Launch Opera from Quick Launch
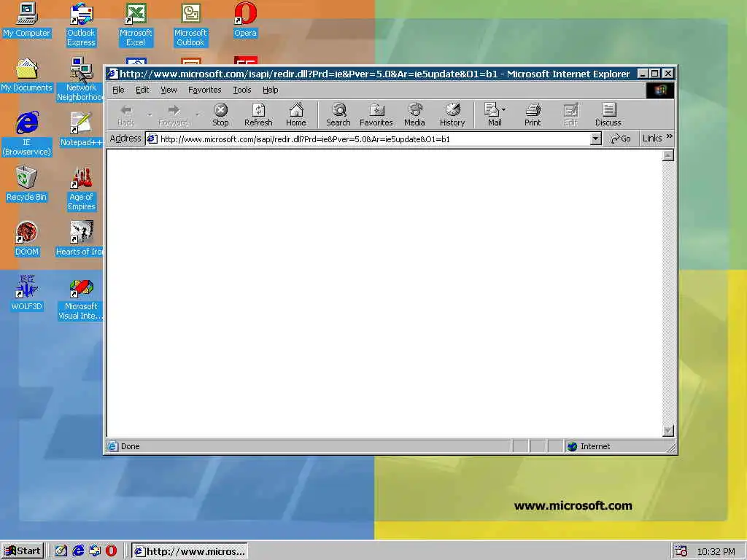This screenshot has width=747, height=560. click(111, 551)
